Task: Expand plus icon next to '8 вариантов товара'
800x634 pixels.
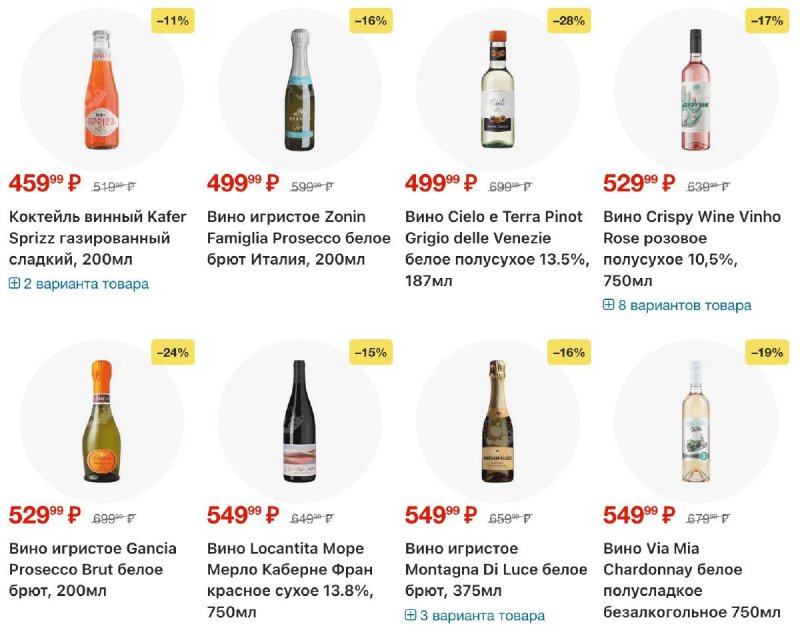Action: tap(608, 305)
